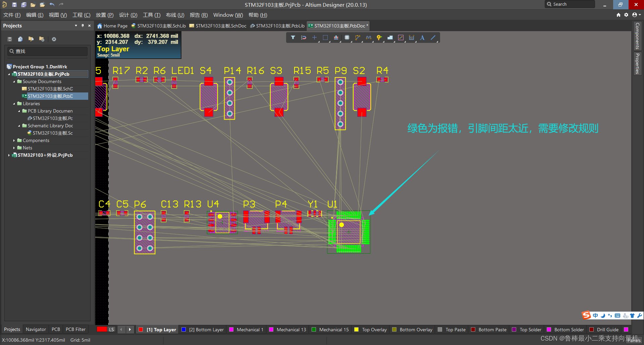Viewport: 644px width, 345px height.
Task: Select the move objects cross tool
Action: coord(314,38)
